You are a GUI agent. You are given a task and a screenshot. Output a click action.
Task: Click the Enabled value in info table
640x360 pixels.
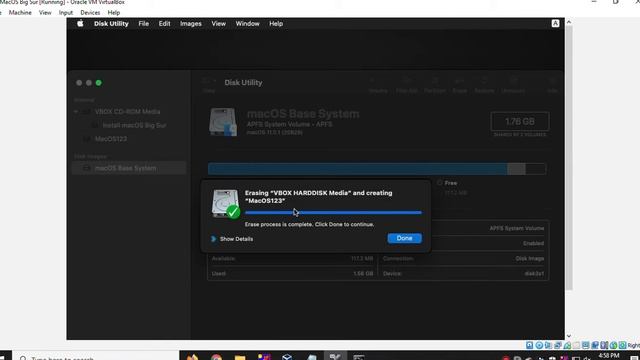tap(533, 243)
